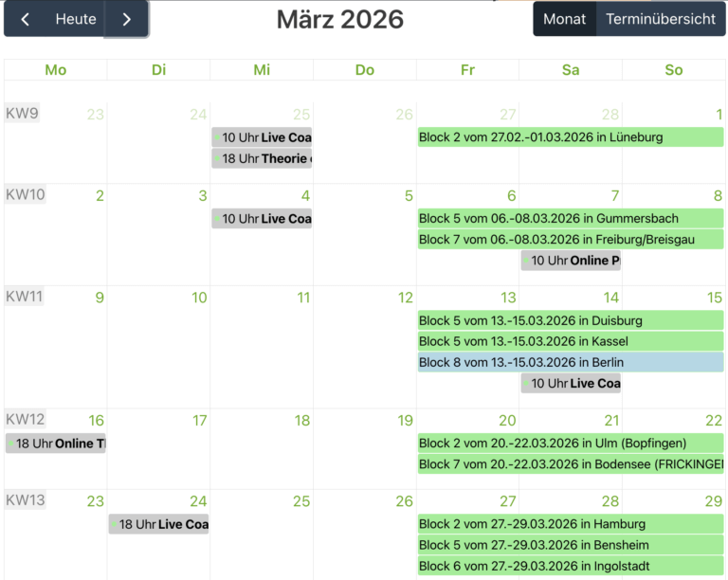Open the 18 Uhr Theorie event
The image size is (728, 580).
pos(262,158)
